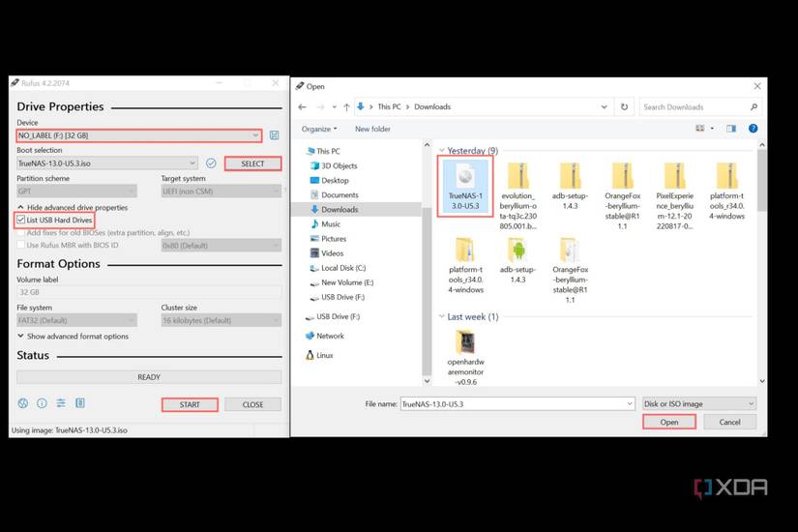Open the address bar history dropdown
The height and width of the screenshot is (532, 798).
click(x=605, y=107)
